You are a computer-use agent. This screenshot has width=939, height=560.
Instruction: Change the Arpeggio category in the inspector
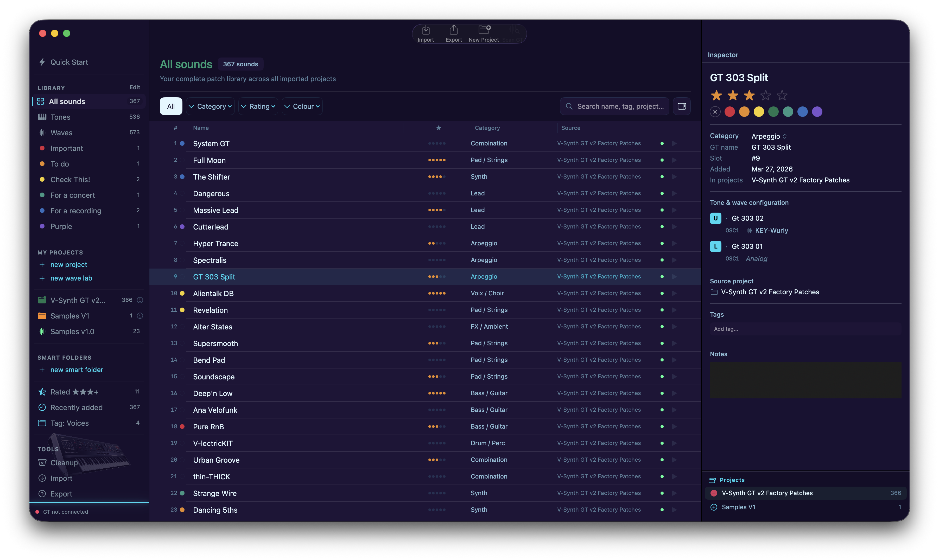click(x=769, y=136)
